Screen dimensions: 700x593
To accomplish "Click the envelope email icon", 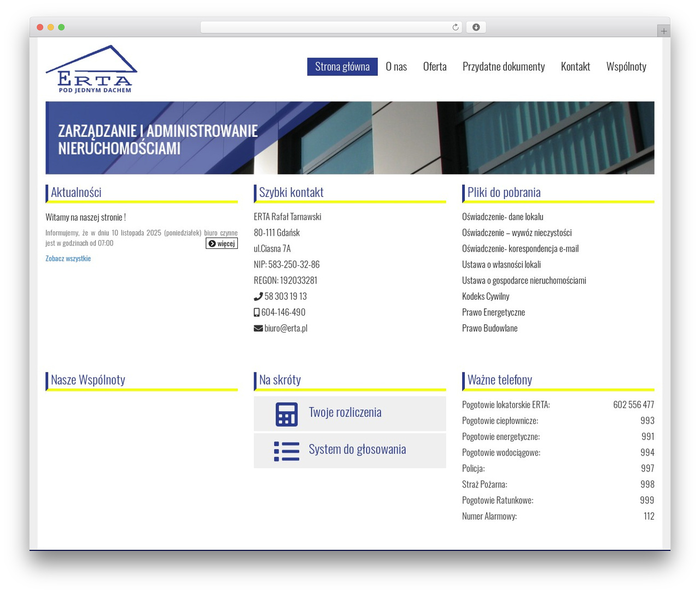I will coord(258,328).
